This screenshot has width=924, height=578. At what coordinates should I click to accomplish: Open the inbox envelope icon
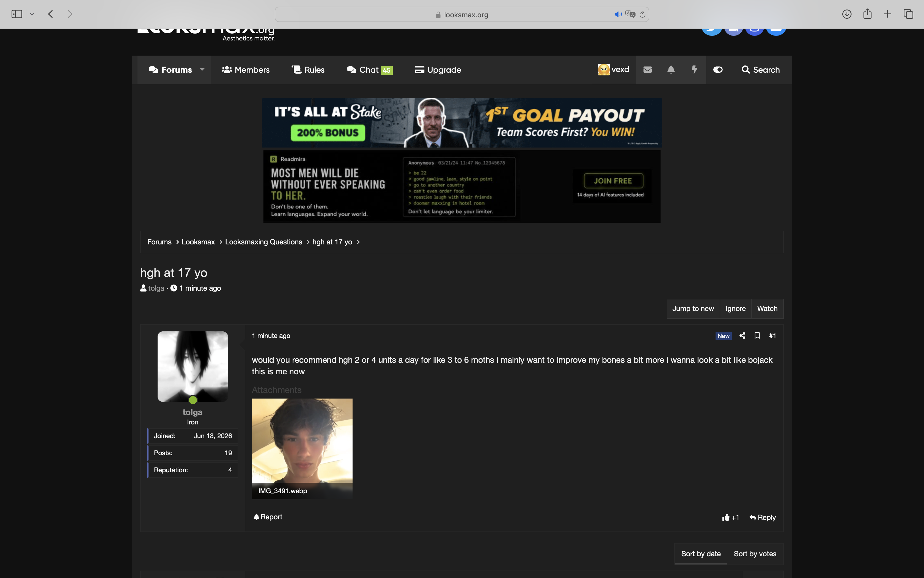coord(648,70)
